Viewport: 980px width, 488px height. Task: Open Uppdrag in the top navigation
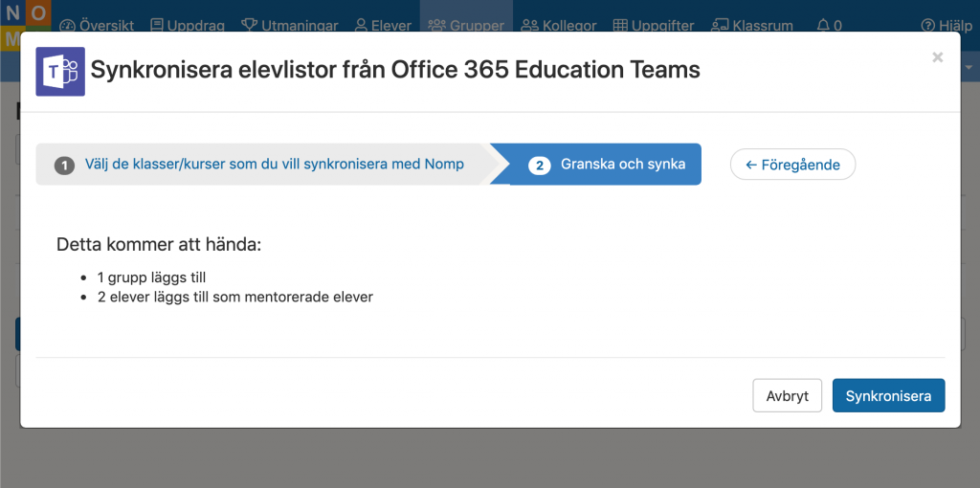(x=188, y=26)
